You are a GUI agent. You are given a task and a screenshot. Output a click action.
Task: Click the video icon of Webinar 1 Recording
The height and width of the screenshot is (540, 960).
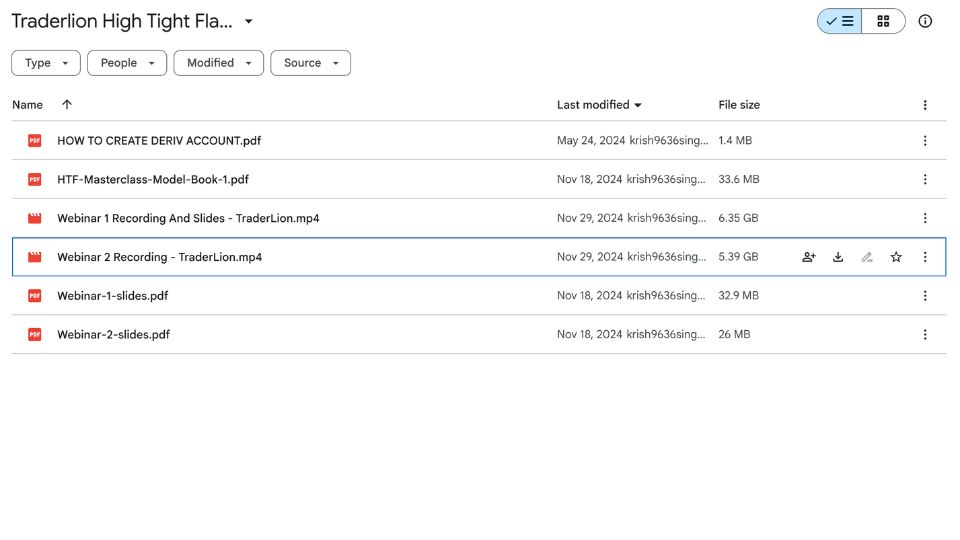[x=35, y=218]
